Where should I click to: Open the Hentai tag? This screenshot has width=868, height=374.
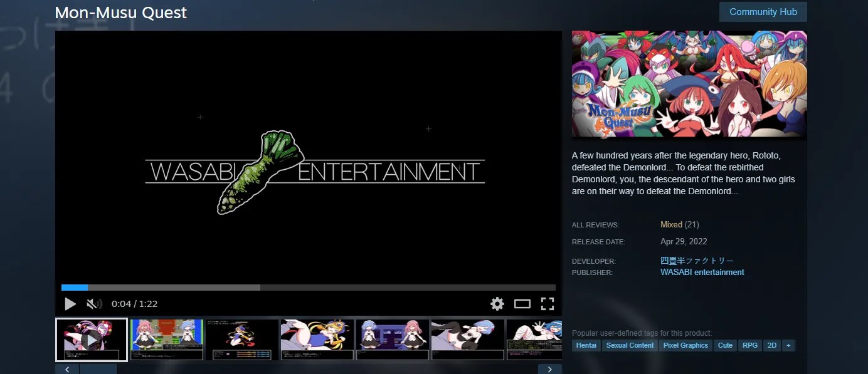(x=586, y=345)
